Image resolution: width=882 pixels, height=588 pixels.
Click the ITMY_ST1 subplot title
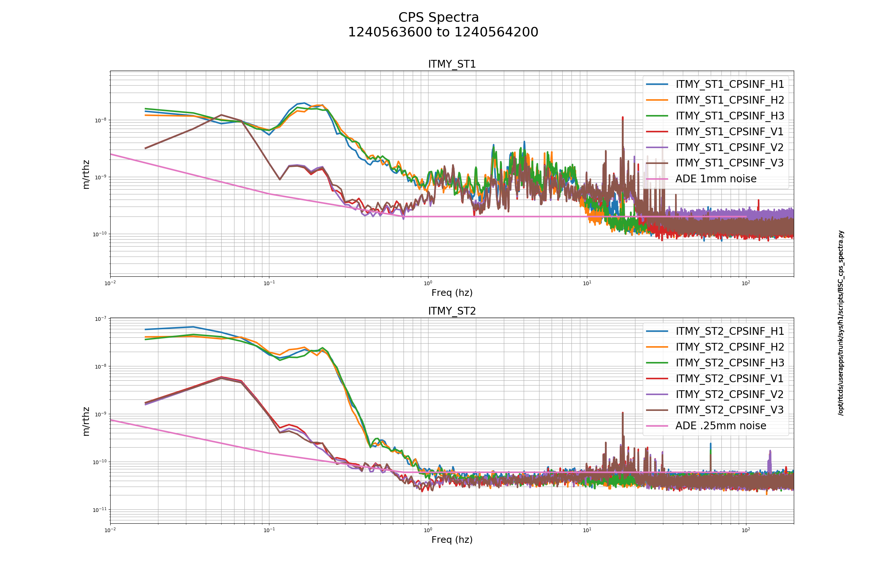(x=452, y=64)
